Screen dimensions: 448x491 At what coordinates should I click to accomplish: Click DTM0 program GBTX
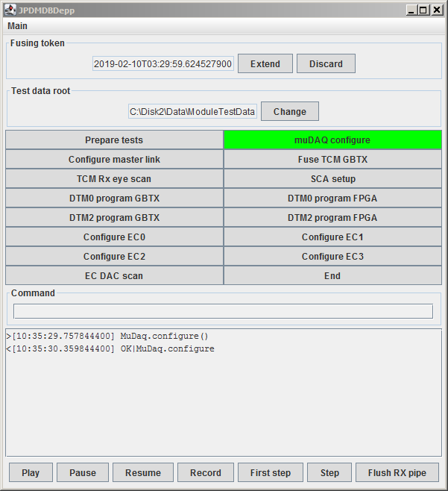(x=114, y=198)
